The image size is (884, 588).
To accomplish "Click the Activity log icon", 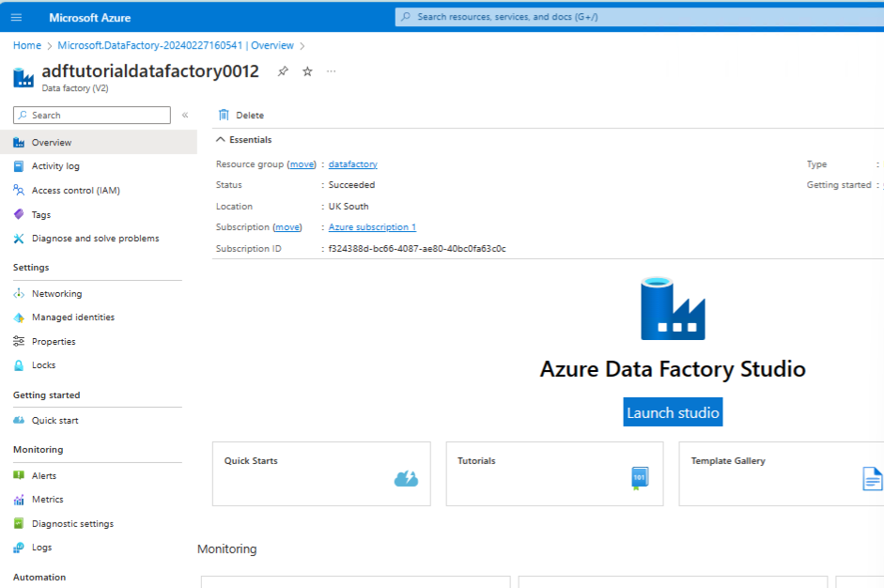I will (x=19, y=166).
